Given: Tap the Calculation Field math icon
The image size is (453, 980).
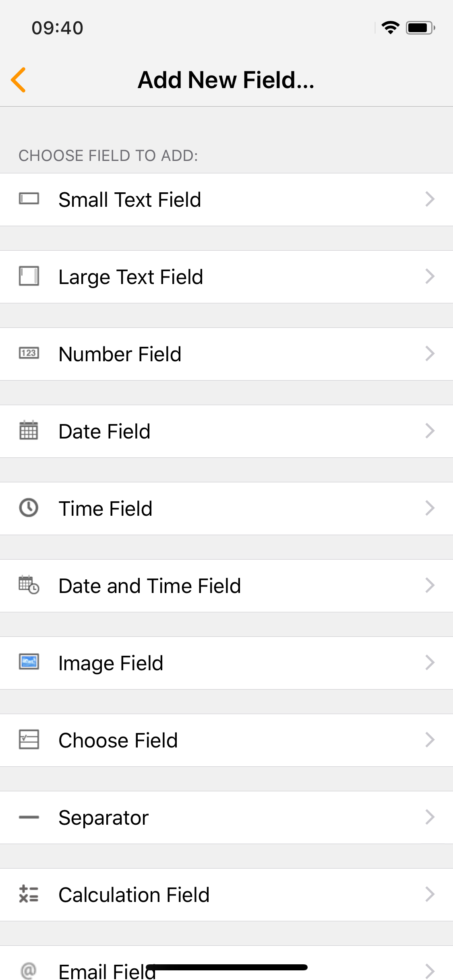Looking at the screenshot, I should coord(29,894).
